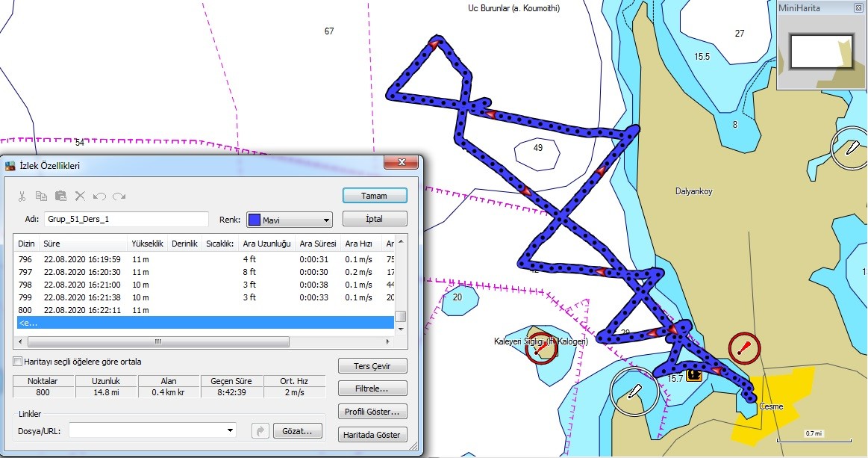Select track point row 796

pos(204,259)
